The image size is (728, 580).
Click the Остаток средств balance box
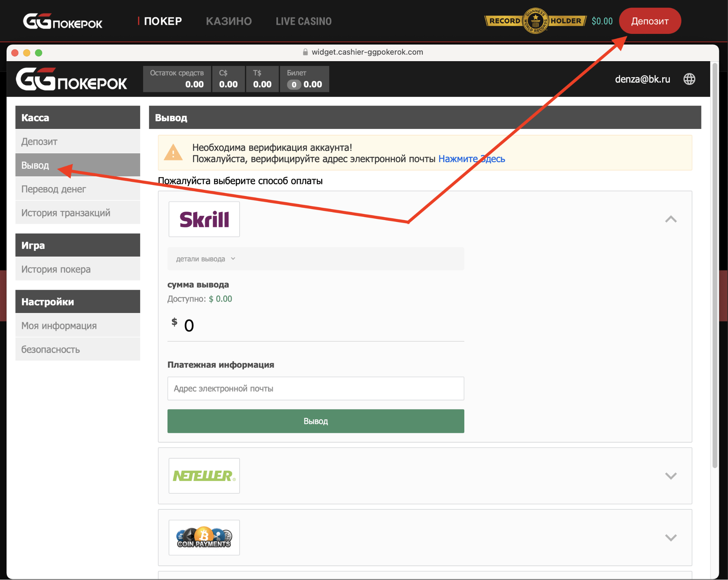pyautogui.click(x=177, y=79)
